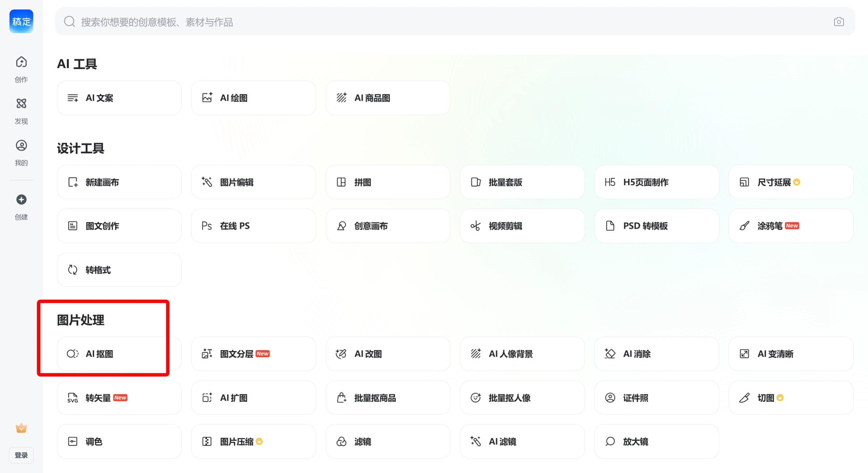Choose the 拼图 collage tool
868x473 pixels.
point(388,182)
